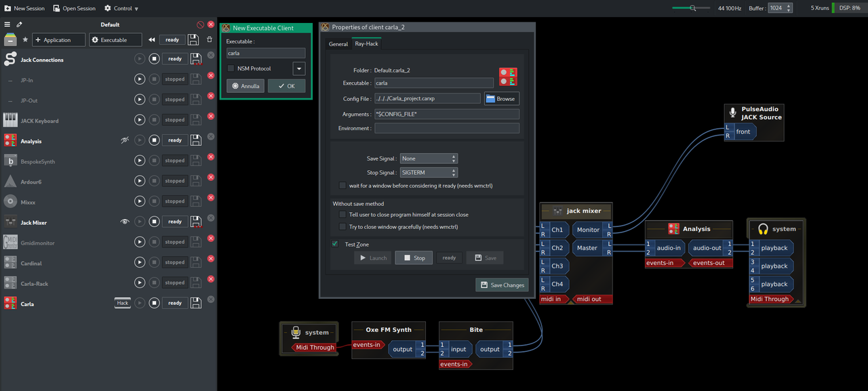Toggle Analysis client window visibility eye
868x391 pixels.
(x=124, y=140)
